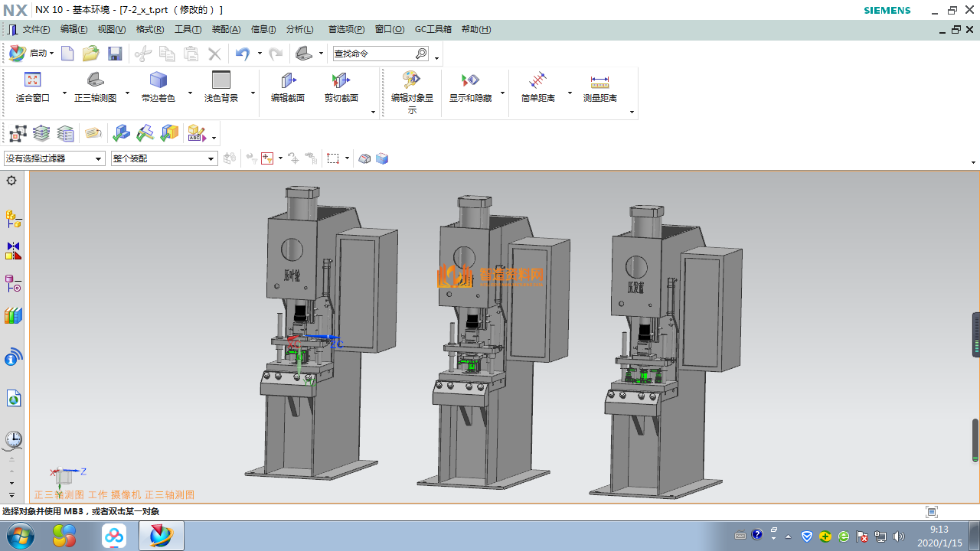Open the Windows Start button

(19, 536)
